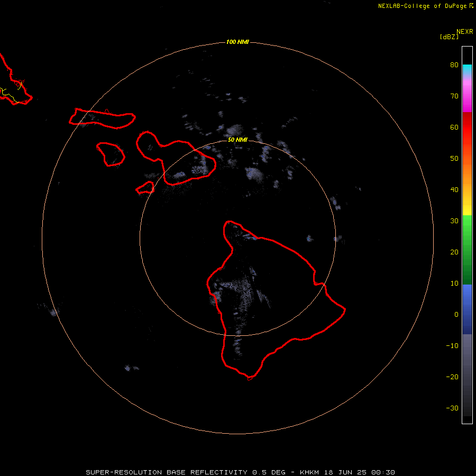Click the NEXR label above the color scale
Viewport: 476px width, 476px height.
tap(465, 32)
